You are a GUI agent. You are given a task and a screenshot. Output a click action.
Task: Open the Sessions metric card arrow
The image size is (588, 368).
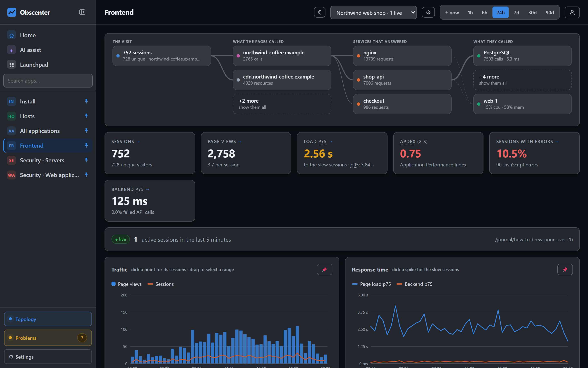(x=138, y=142)
